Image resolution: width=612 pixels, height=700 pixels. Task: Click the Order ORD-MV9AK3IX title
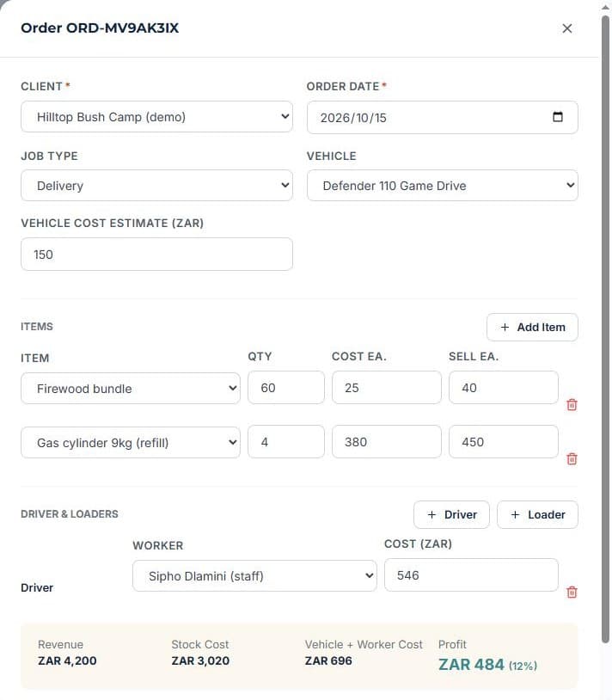click(x=100, y=28)
